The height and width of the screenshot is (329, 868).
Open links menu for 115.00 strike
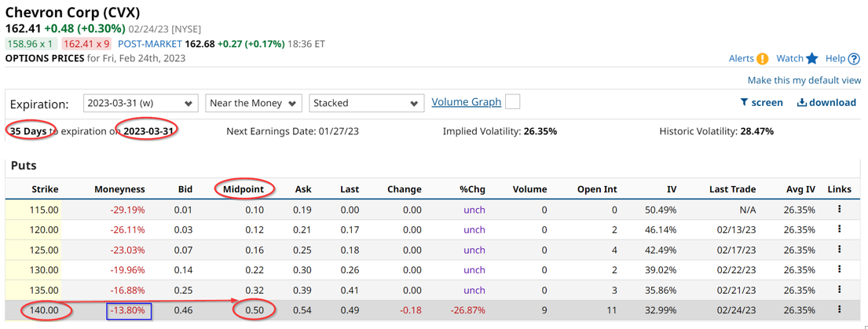pyautogui.click(x=839, y=210)
